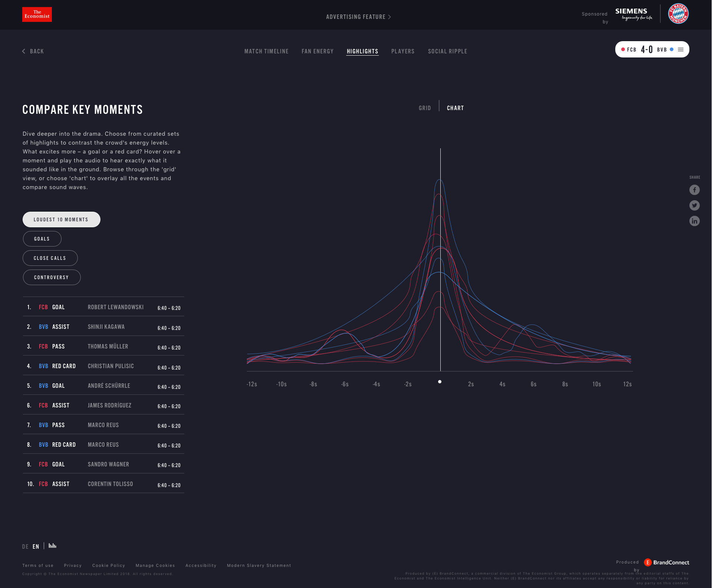Select the Controversy filter button
This screenshot has width=712, height=588.
(52, 277)
